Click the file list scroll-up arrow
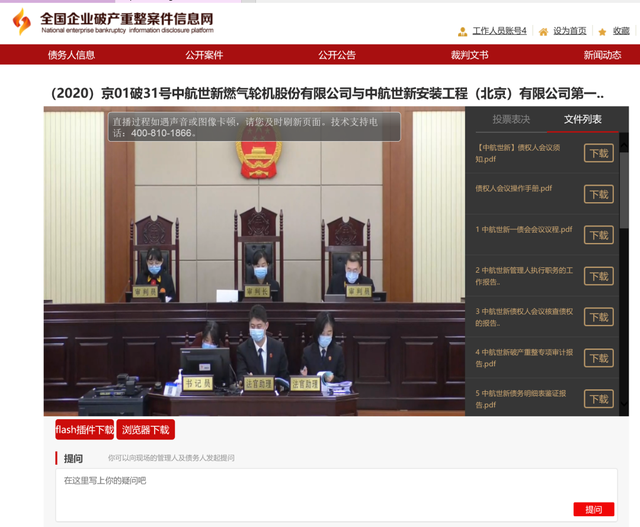 point(624,145)
